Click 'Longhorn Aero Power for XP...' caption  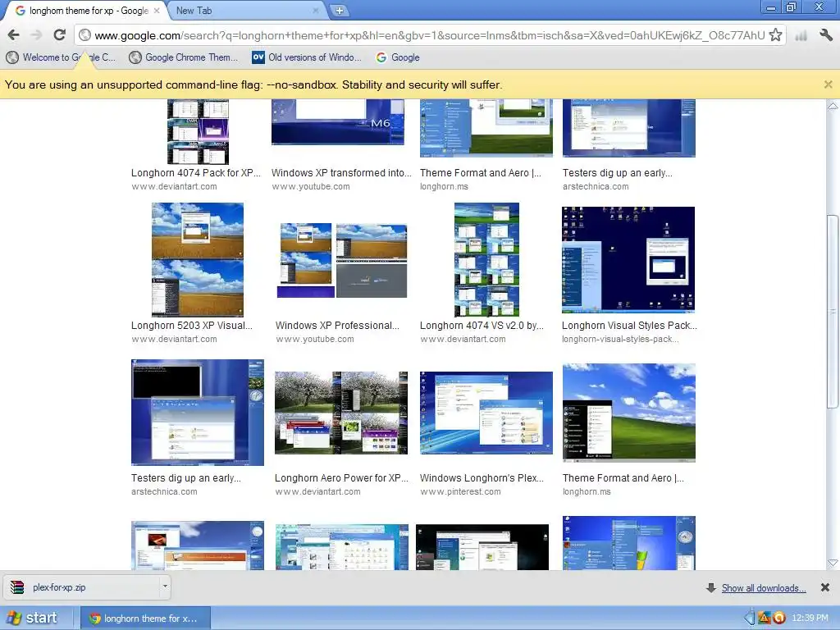click(x=342, y=478)
